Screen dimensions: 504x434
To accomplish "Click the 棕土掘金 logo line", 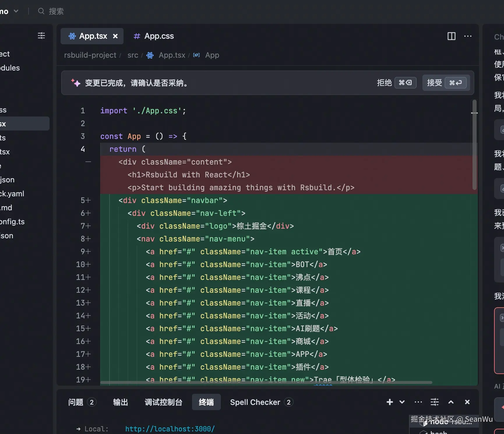I will tap(215, 226).
